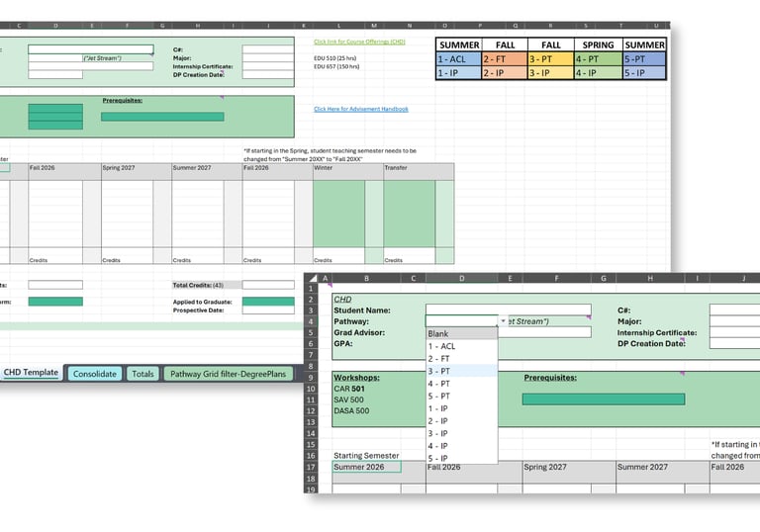Select Spring 2027 header in front window
Image resolution: width=760 pixels, height=532 pixels.
coord(569,467)
